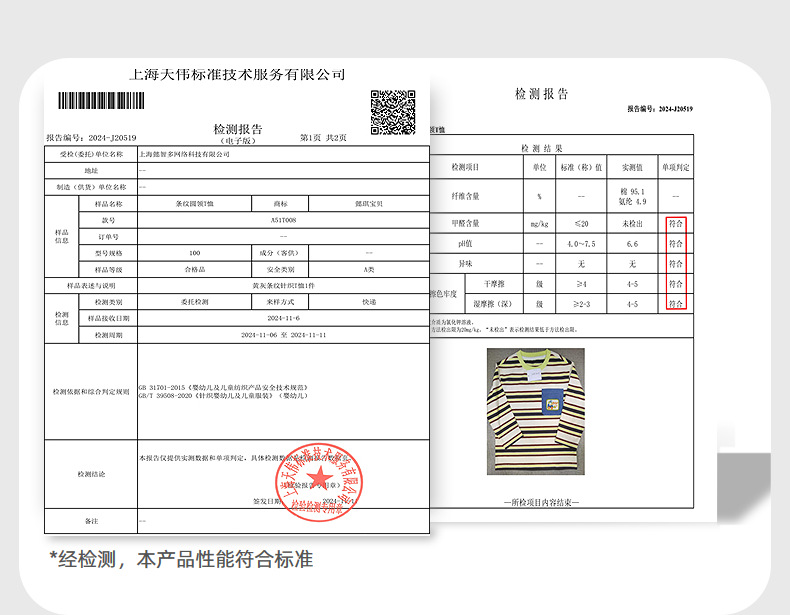This screenshot has width=790, height=615.
Task: Click the 甲醛含量 row label
Action: point(465,223)
